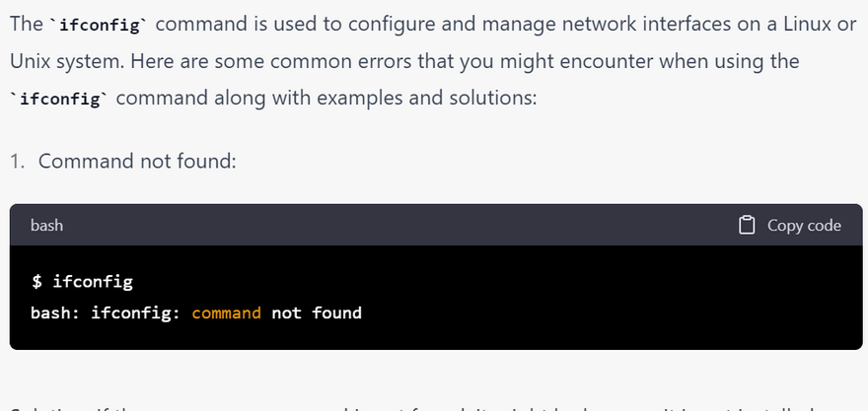Click the clipboard icon in code header
Viewport: 868px width, 411px height.
(747, 225)
